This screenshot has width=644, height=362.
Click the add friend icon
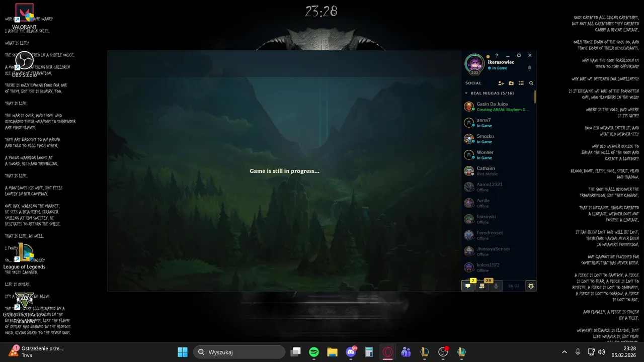pyautogui.click(x=501, y=83)
